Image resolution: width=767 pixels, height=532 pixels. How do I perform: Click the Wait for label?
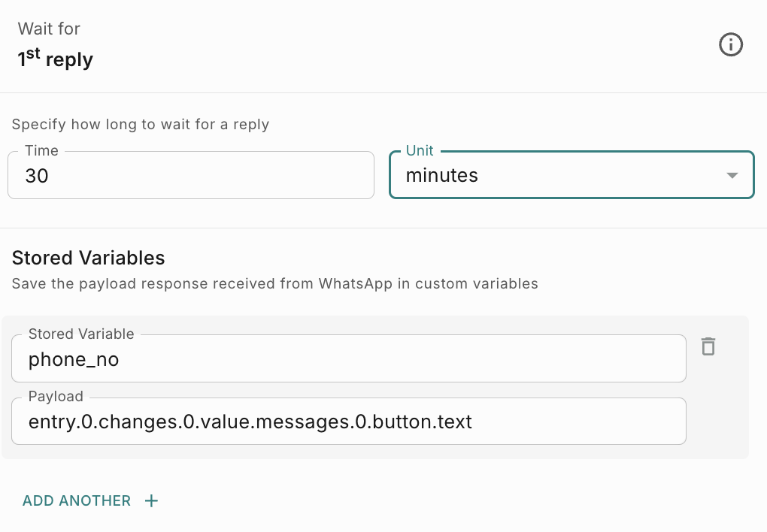[x=49, y=29]
